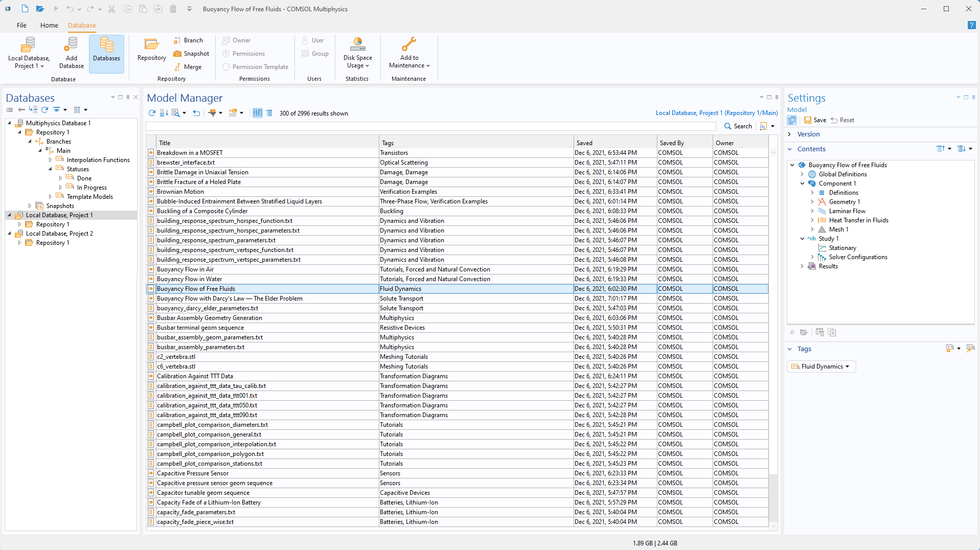Click the collapse list icon in Databases toolbar
The image size is (980, 550).
(10, 110)
